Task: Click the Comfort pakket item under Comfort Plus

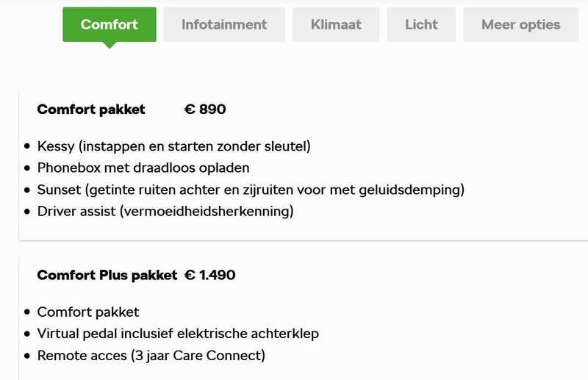Action: click(88, 312)
